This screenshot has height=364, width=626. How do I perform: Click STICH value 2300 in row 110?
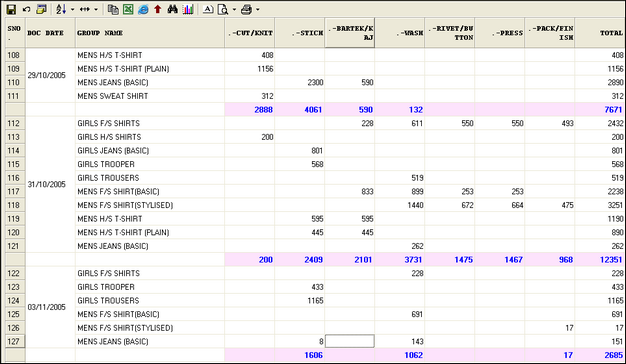tap(315, 82)
